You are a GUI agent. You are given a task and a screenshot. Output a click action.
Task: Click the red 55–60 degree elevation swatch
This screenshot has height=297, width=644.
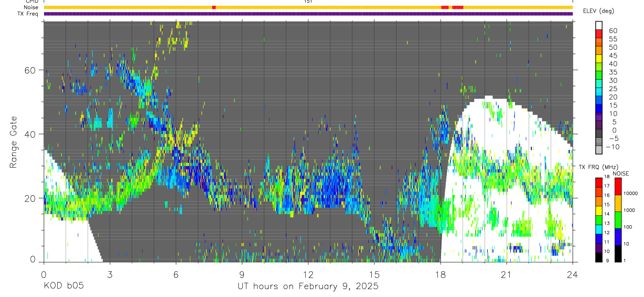point(599,35)
